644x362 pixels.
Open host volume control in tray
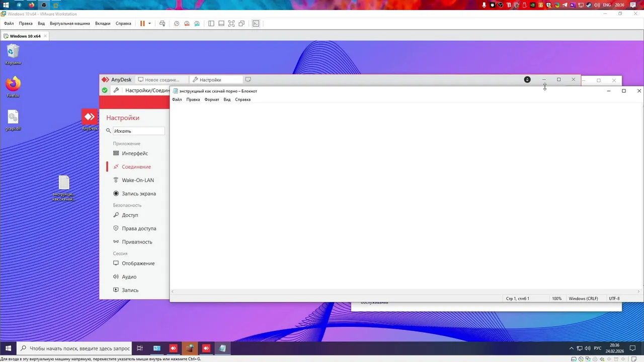click(597, 5)
